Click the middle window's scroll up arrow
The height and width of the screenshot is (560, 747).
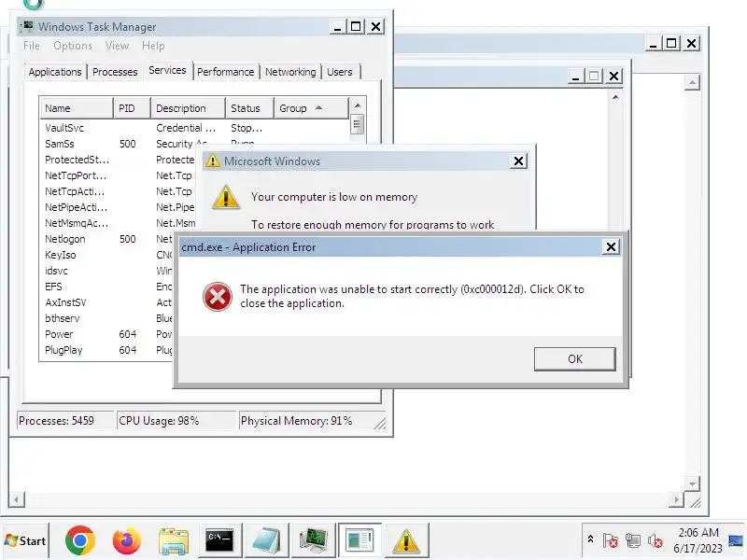click(x=615, y=98)
